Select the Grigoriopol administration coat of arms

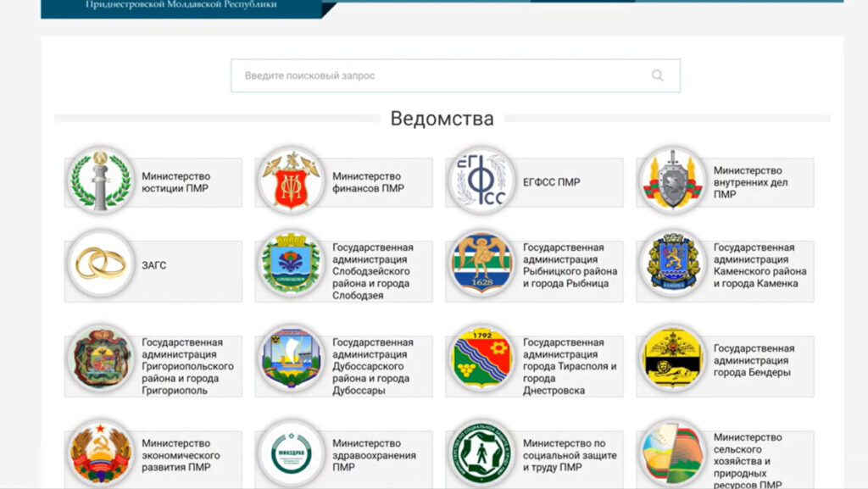click(98, 364)
